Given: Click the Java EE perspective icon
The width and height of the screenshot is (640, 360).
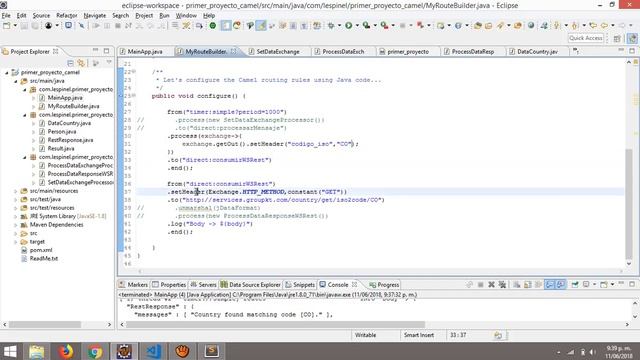Looking at the screenshot, I should 632,38.
